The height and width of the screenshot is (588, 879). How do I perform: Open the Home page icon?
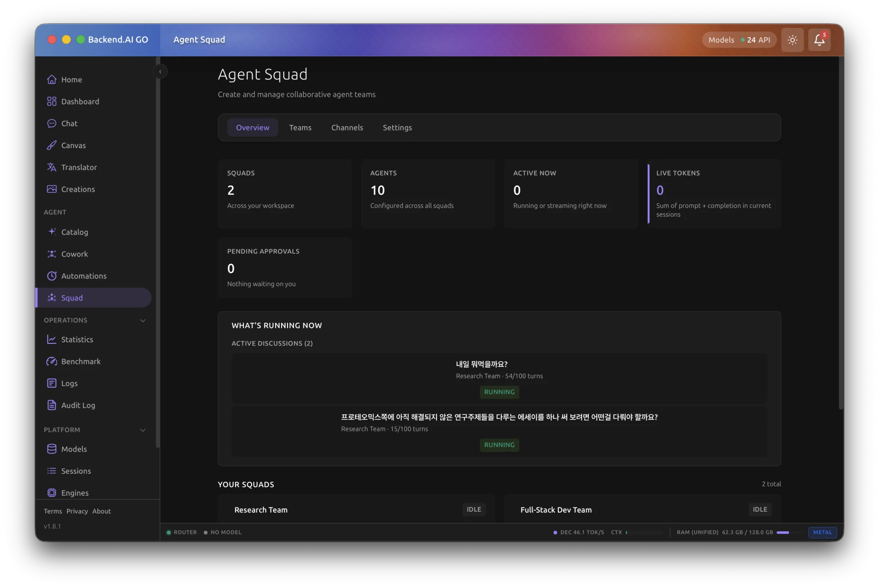point(52,79)
